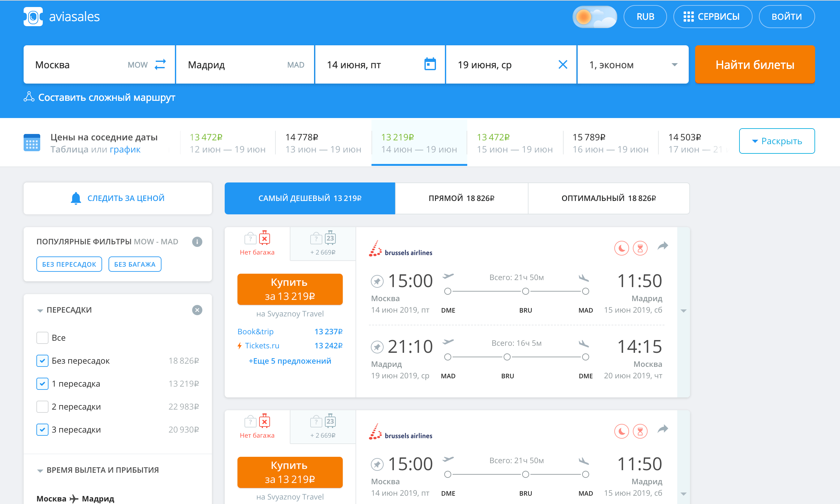Select +2 669₽ baggage tab on first ticket
840x504 pixels.
[323, 243]
